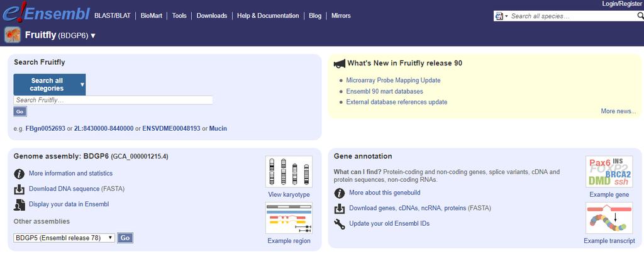Viewport: 644px width, 256px height.
Task: Open the Blog menu item
Action: (x=315, y=16)
